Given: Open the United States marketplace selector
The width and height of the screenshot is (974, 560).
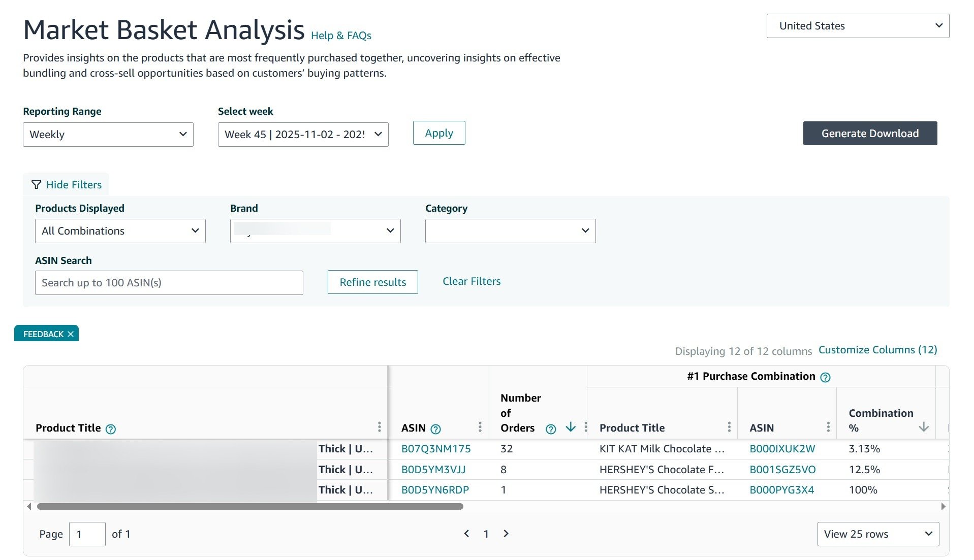Looking at the screenshot, I should (x=857, y=26).
